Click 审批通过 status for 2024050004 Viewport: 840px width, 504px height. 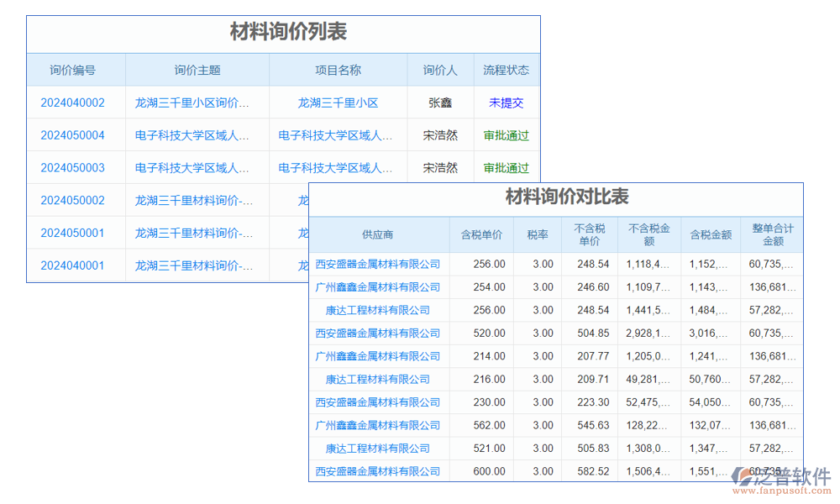507,134
